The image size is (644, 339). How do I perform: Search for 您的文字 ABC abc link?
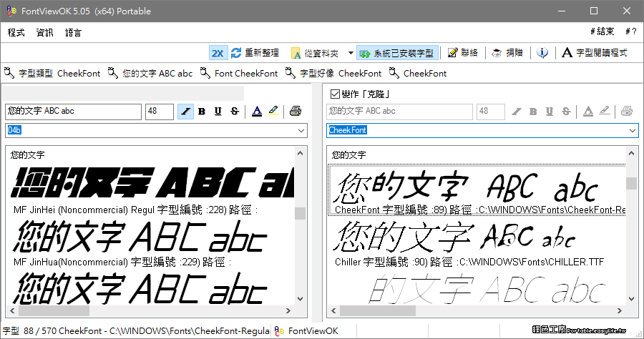point(150,74)
